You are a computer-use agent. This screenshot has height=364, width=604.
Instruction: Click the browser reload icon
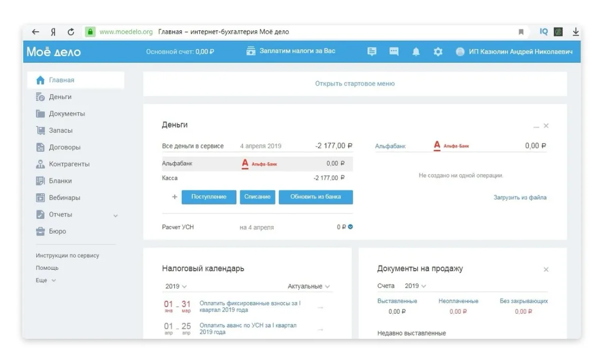point(71,32)
